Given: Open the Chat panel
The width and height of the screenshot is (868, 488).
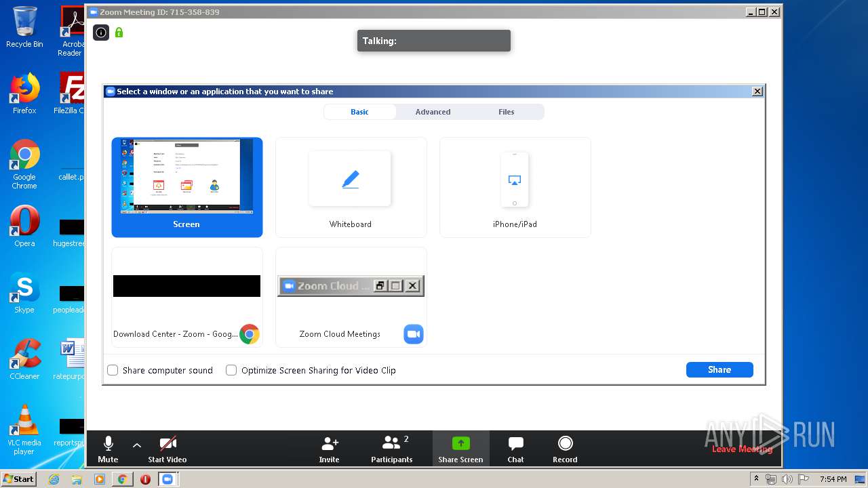Looking at the screenshot, I should click(515, 449).
